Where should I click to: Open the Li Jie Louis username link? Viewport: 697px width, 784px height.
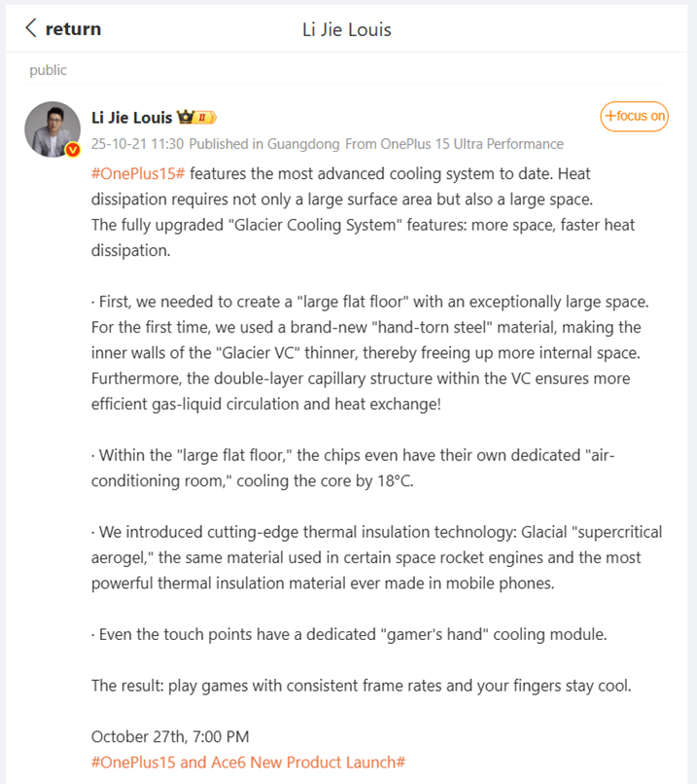pyautogui.click(x=131, y=118)
